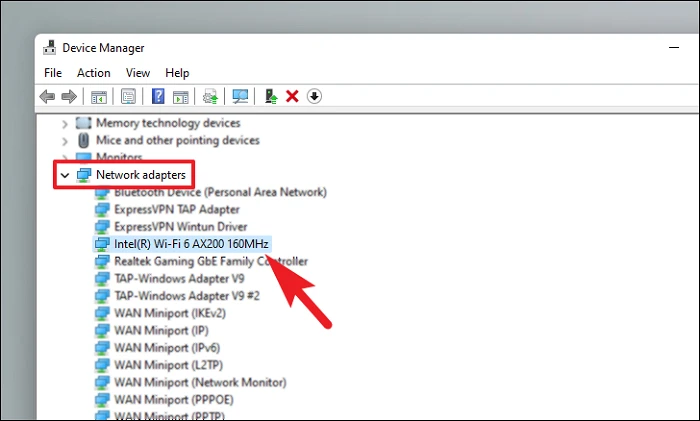Image resolution: width=700 pixels, height=421 pixels.
Task: Click the WAN Miniport (L2TP) adapter icon
Action: point(102,366)
